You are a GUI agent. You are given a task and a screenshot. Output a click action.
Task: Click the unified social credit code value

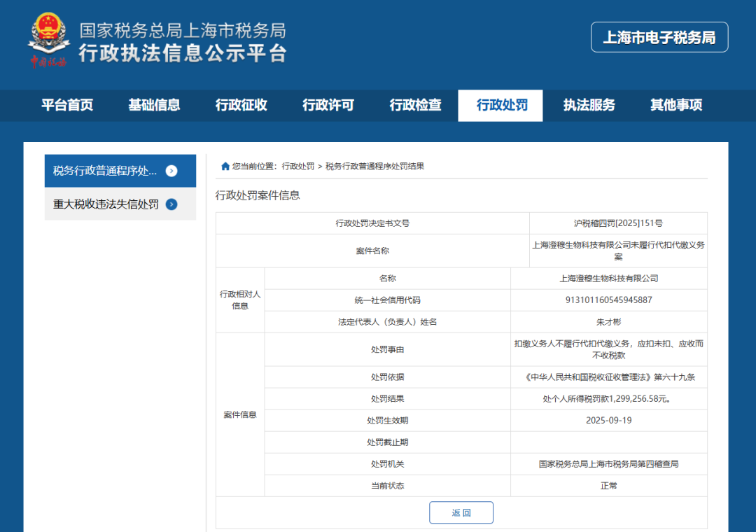click(x=608, y=300)
